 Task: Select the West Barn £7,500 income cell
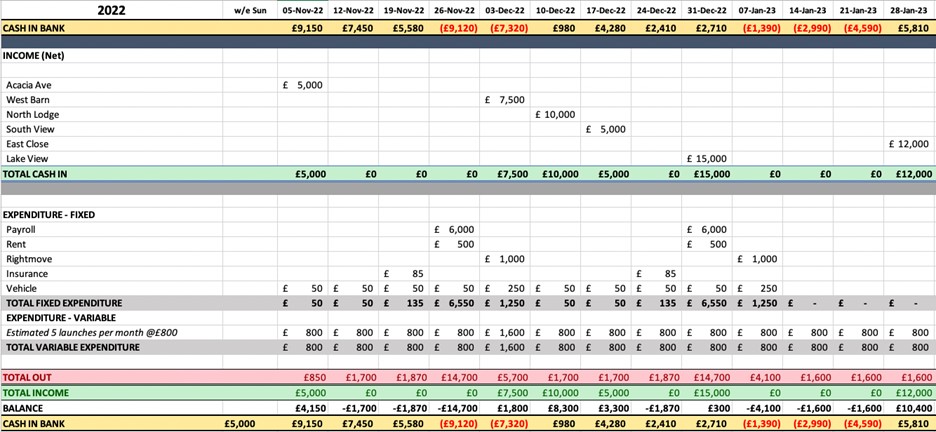[504, 100]
